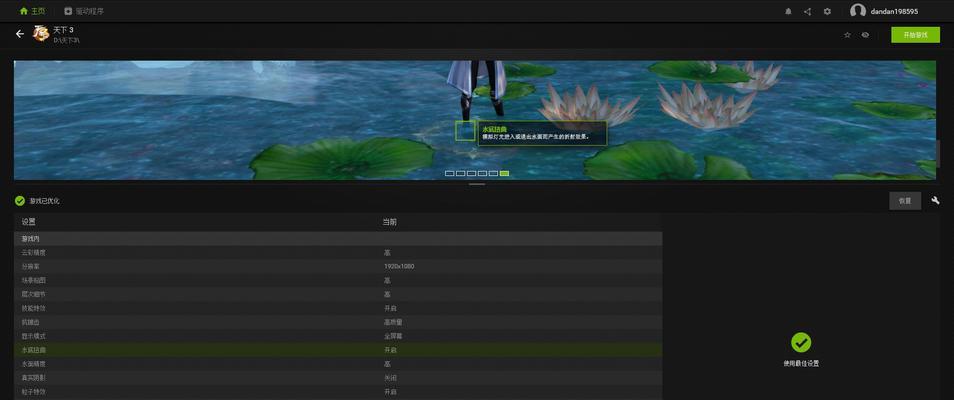
Task: Click the D:\天下3\ install path
Action: pyautogui.click(x=66, y=40)
